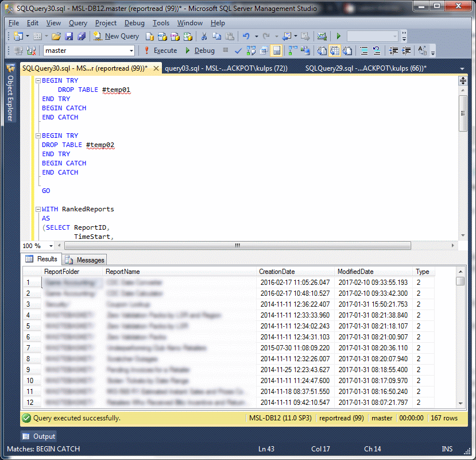The width and height of the screenshot is (476, 460).
Task: Click the Change Connection icon
Action: 30,51
